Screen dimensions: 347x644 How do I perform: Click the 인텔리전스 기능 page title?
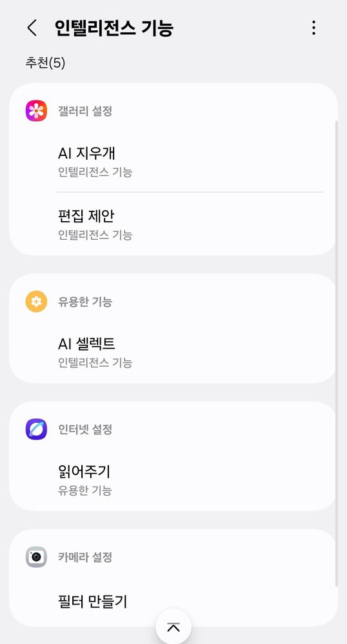click(114, 28)
